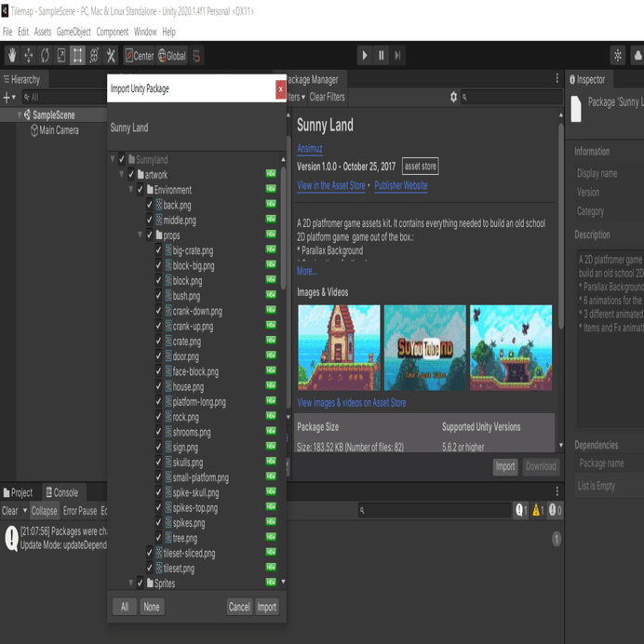Image resolution: width=644 pixels, height=644 pixels.
Task: Click the None selection button
Action: pyautogui.click(x=152, y=607)
